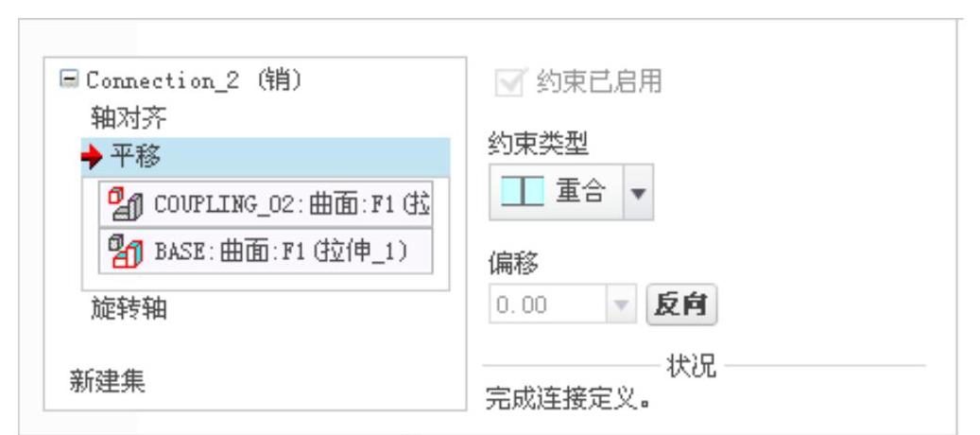Select the 平移 constraint row

pos(266,158)
